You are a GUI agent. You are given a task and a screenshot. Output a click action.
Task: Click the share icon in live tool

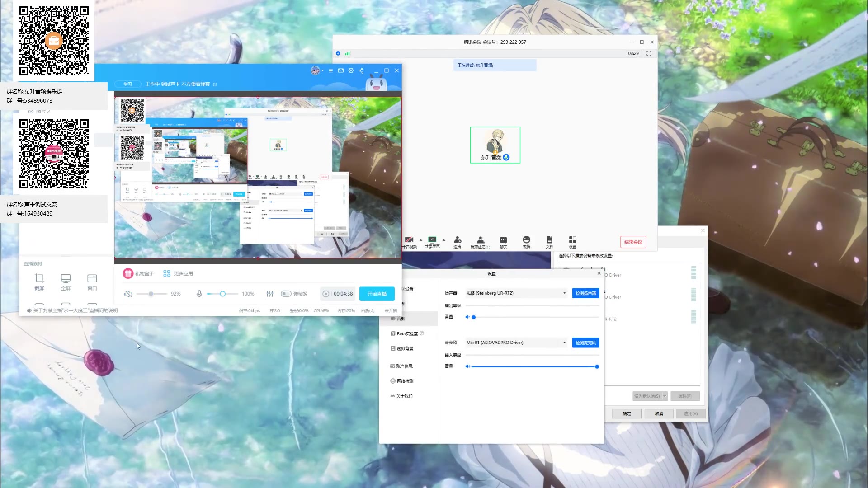click(x=361, y=70)
